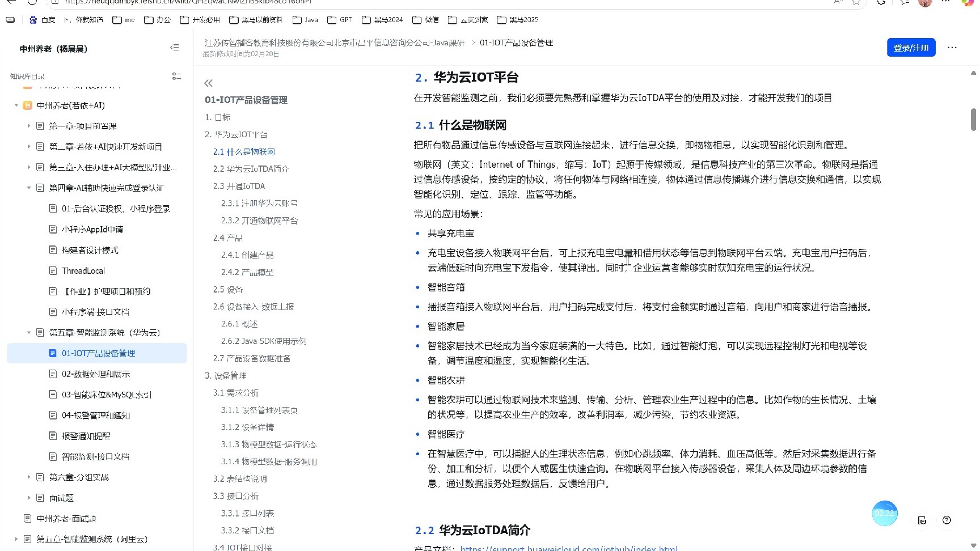980x551 pixels.
Task: Open the Huawei Cloud iothub documentation link
Action: pos(569,548)
